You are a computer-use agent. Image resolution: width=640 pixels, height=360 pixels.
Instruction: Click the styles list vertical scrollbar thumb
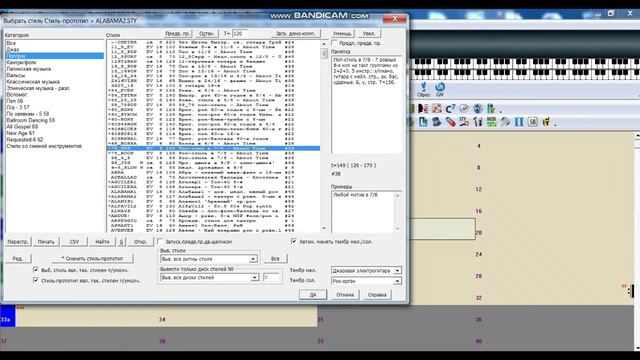tap(324, 53)
